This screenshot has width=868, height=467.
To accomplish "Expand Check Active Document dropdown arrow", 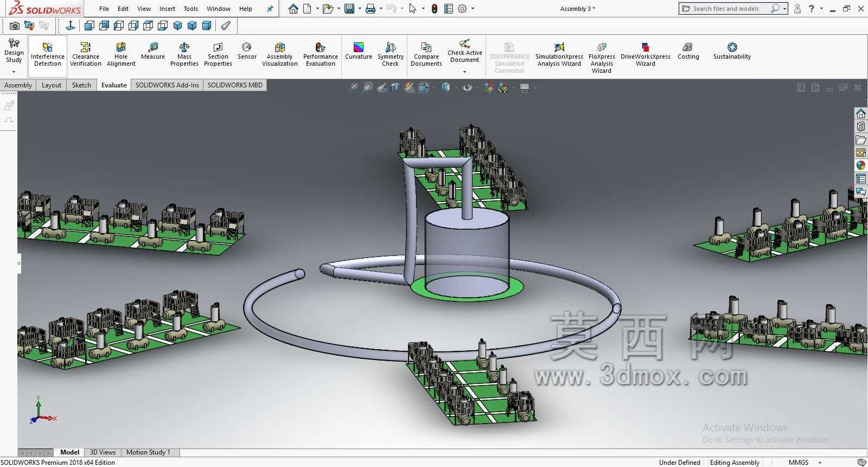I will (x=464, y=72).
